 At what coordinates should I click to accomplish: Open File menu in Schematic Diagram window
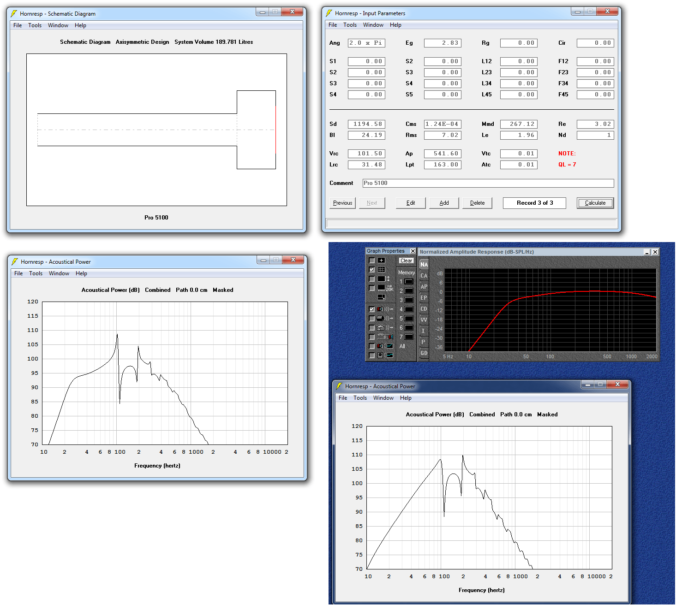18,25
